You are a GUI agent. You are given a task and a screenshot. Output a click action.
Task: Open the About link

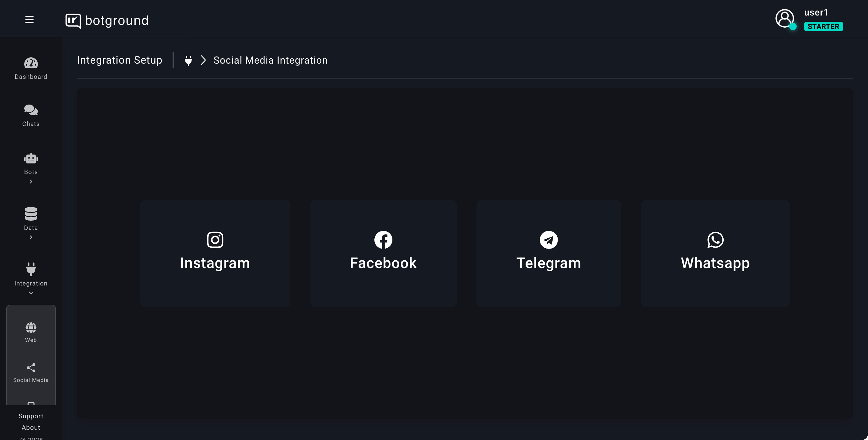point(31,428)
